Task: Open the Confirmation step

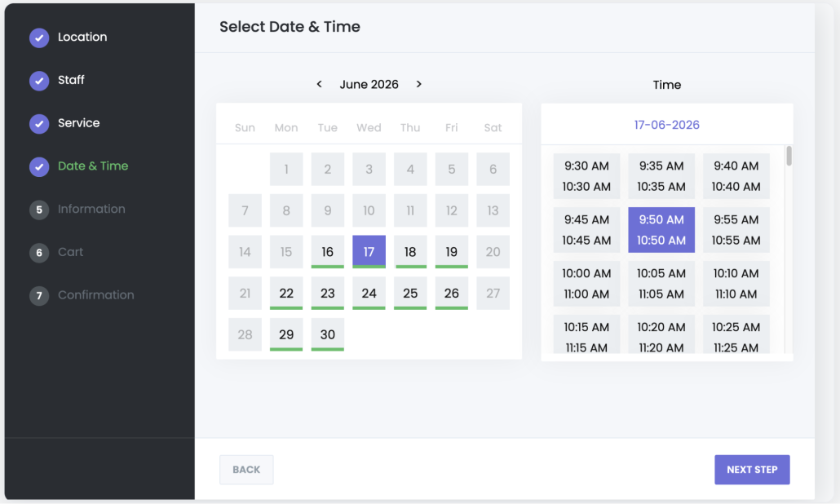Action: point(96,295)
